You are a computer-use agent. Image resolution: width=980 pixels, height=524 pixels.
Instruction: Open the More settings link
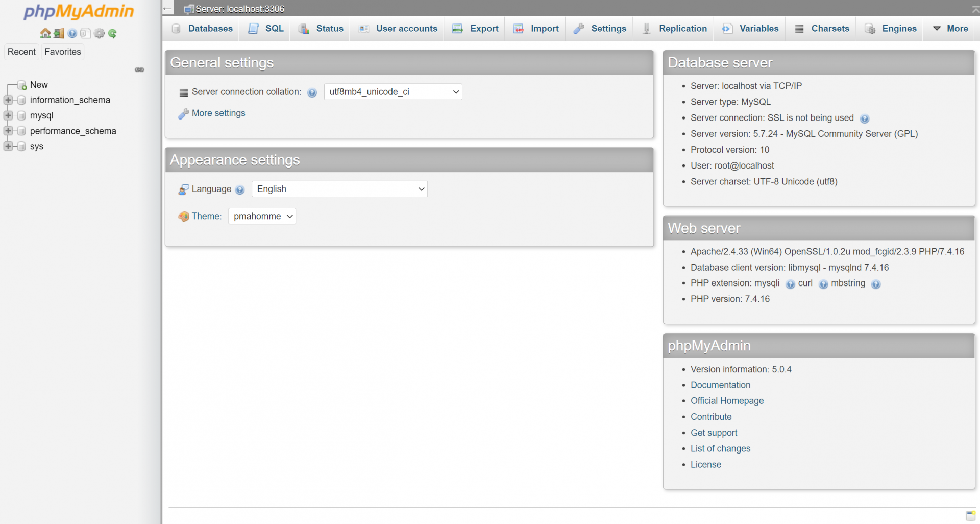[x=218, y=113]
